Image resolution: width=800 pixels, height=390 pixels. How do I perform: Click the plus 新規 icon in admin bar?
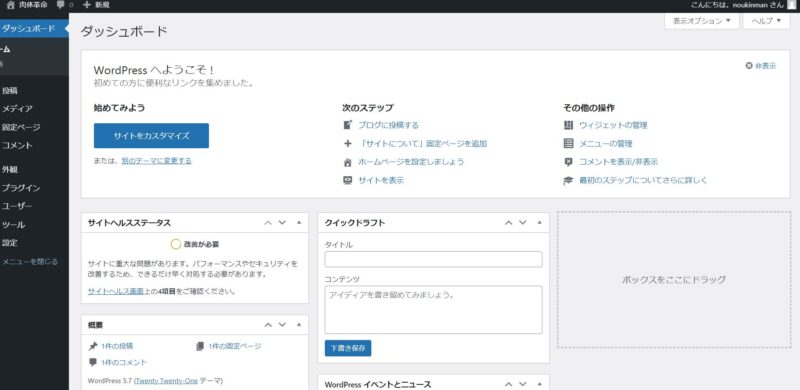click(87, 5)
